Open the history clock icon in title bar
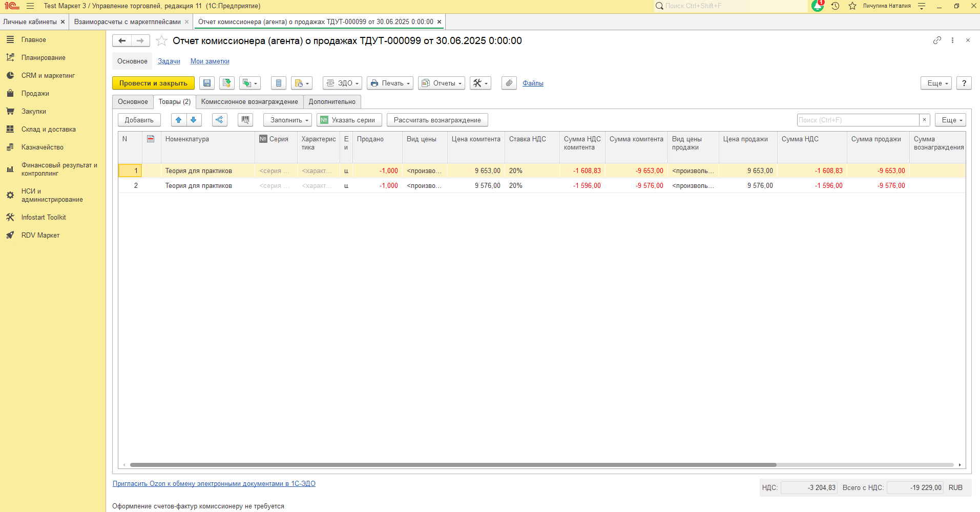The height and width of the screenshot is (512, 980). [835, 6]
